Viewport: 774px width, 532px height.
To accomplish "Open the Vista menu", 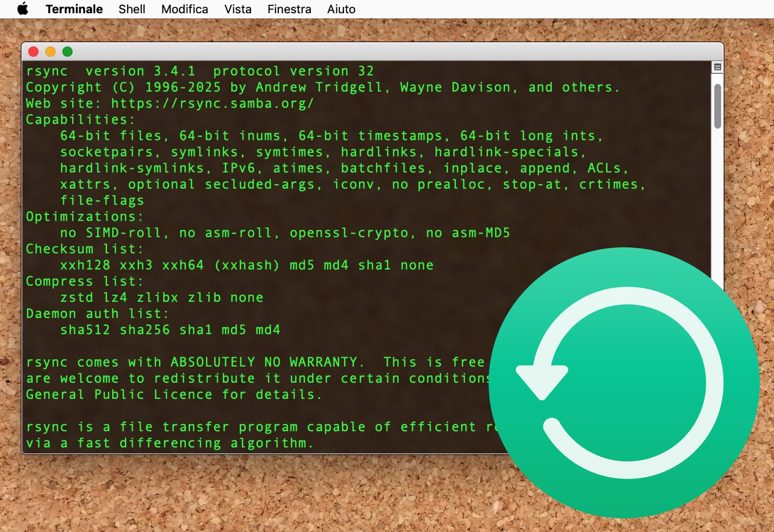I will click(238, 9).
